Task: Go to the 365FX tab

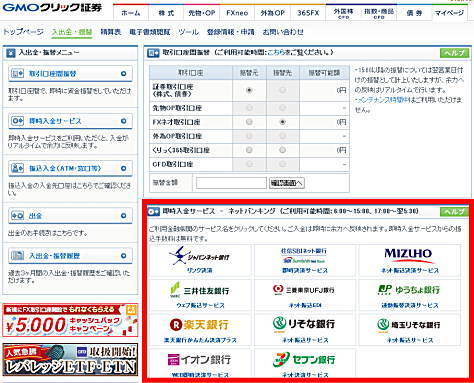Action: (308, 13)
